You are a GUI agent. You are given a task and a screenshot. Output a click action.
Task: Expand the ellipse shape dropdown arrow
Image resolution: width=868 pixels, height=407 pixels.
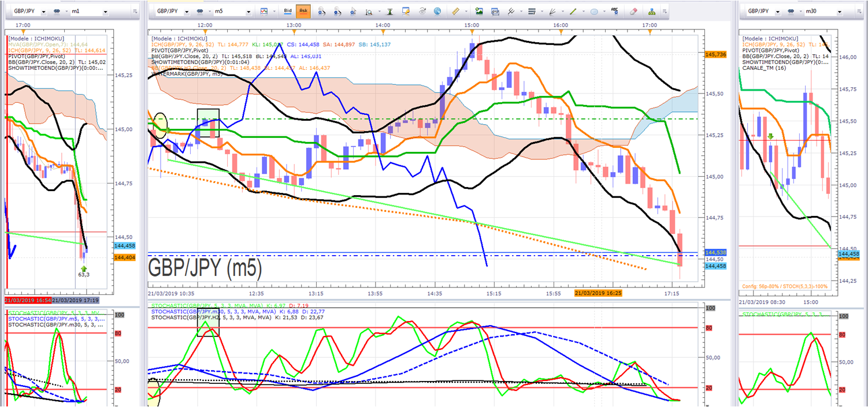tap(604, 11)
